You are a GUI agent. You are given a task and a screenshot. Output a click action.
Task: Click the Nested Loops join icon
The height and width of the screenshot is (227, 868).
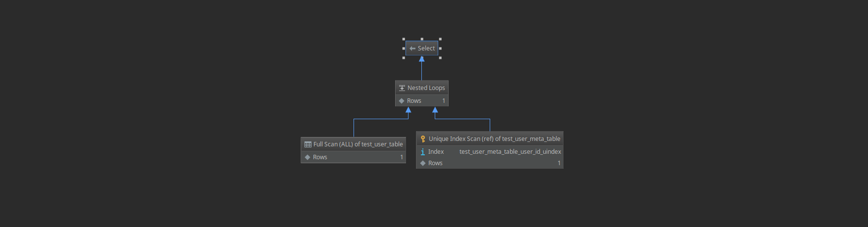[402, 88]
